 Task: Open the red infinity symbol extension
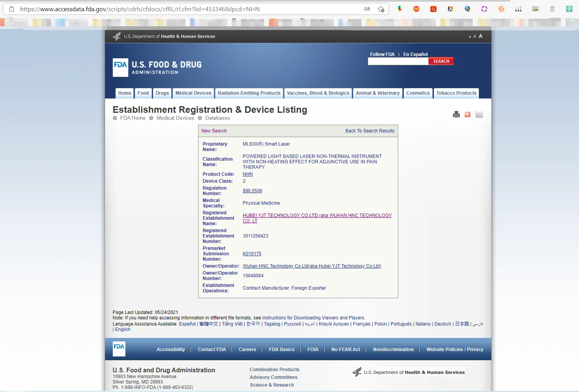click(x=416, y=9)
